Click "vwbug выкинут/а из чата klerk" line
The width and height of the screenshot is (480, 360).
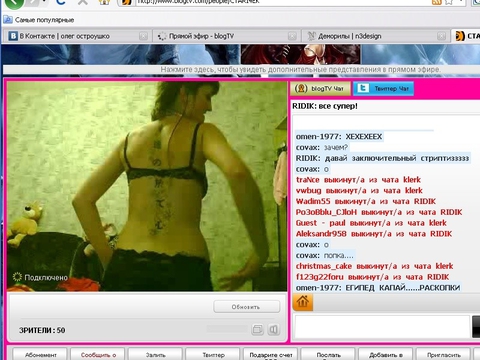(x=359, y=190)
